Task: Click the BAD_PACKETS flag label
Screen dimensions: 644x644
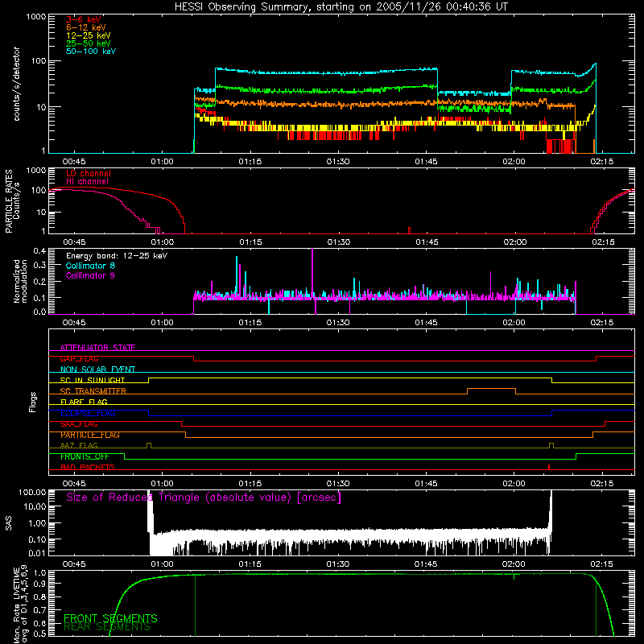Action: pyautogui.click(x=88, y=467)
